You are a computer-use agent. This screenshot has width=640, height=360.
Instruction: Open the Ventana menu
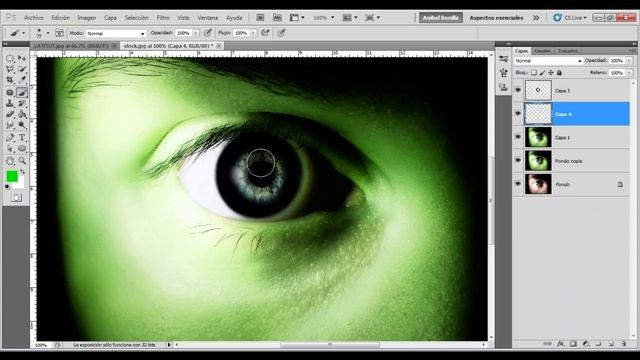(x=207, y=18)
